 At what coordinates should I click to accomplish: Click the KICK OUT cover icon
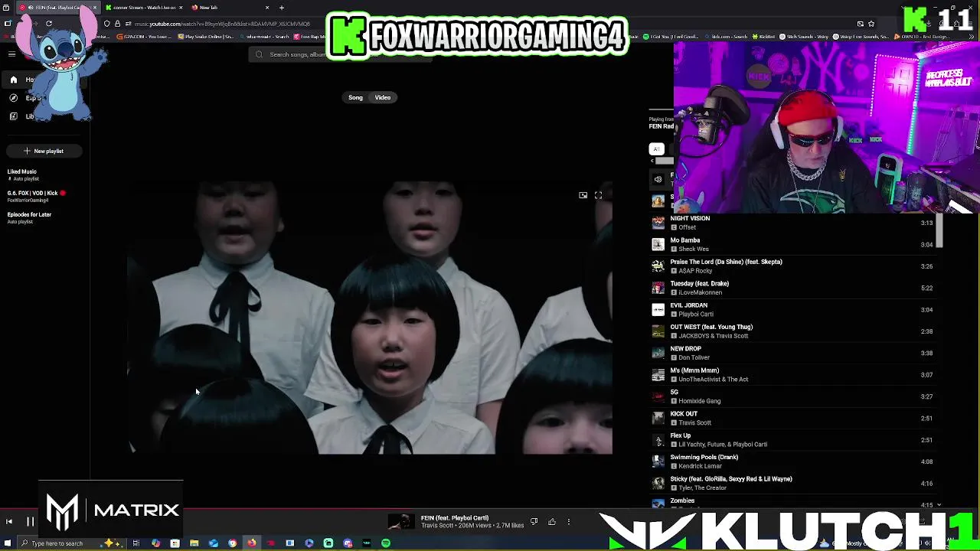click(658, 418)
